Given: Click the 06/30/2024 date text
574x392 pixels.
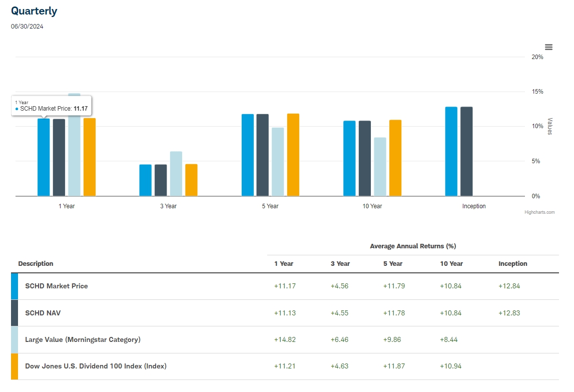Looking at the screenshot, I should [x=27, y=27].
